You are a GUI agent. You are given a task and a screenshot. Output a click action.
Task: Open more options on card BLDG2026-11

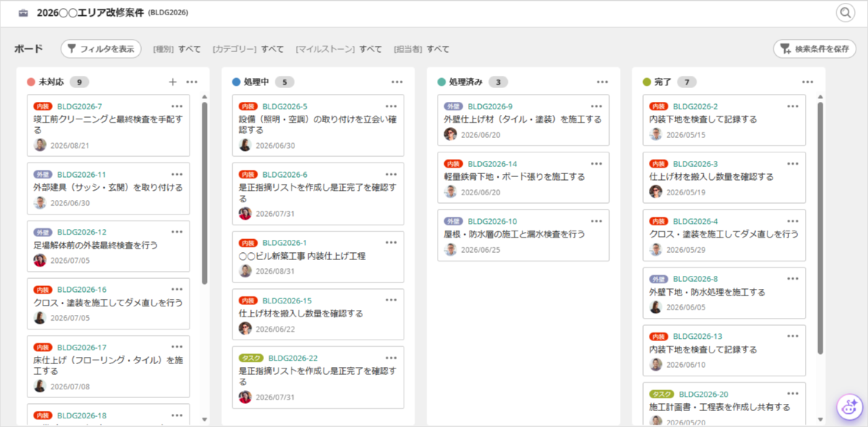click(177, 174)
